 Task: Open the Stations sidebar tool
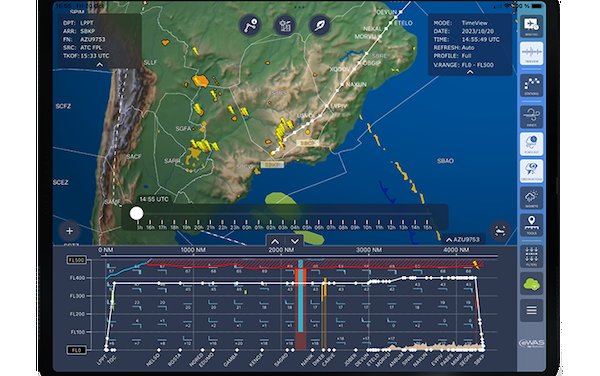pos(532,85)
